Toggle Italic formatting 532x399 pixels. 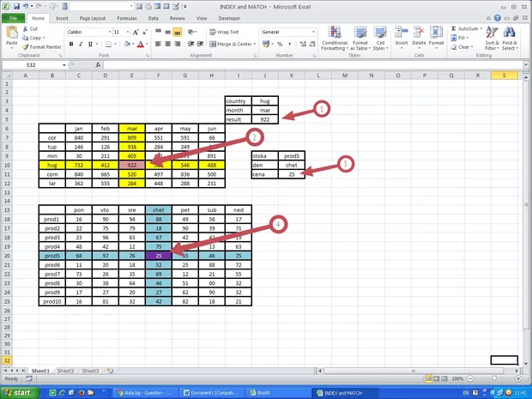click(81, 44)
